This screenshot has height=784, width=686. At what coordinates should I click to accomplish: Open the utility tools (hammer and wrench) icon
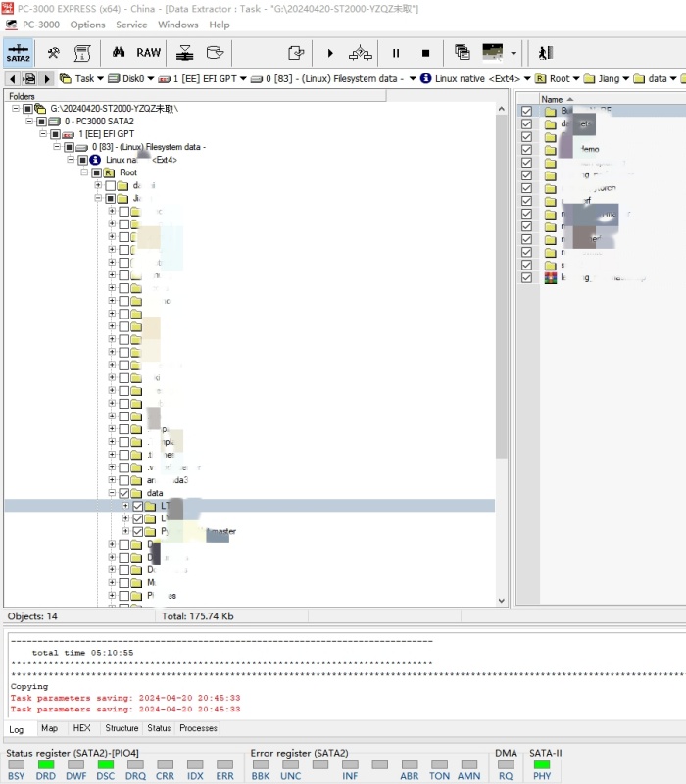click(53, 53)
